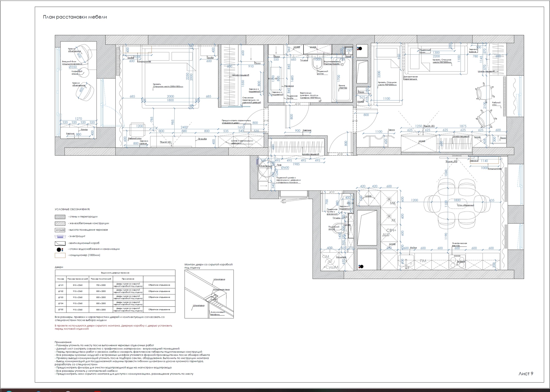Image resolution: width=550 pixels, height=392 pixels.
Task: Click the "Декоративная перегородка" label
Action: [x=410, y=78]
